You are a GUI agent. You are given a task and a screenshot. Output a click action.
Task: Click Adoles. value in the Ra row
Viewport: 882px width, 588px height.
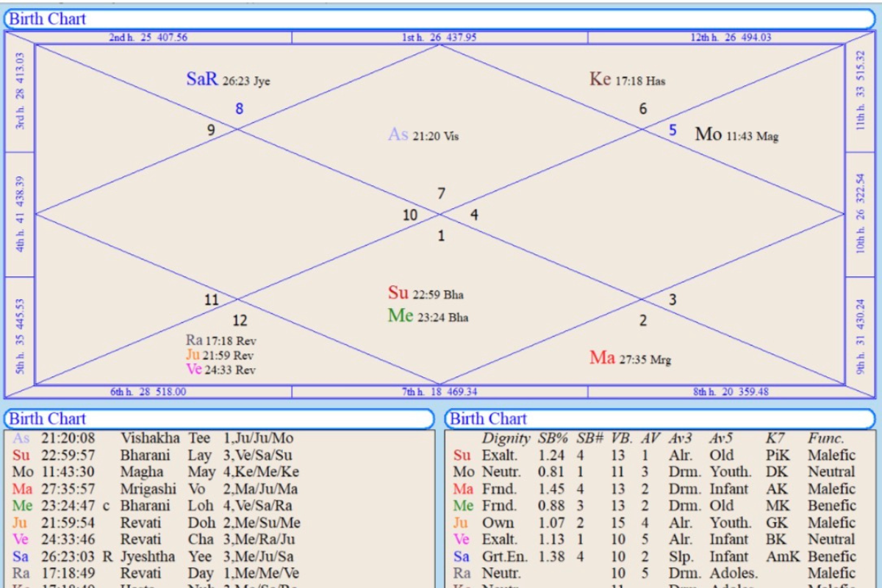(734, 573)
